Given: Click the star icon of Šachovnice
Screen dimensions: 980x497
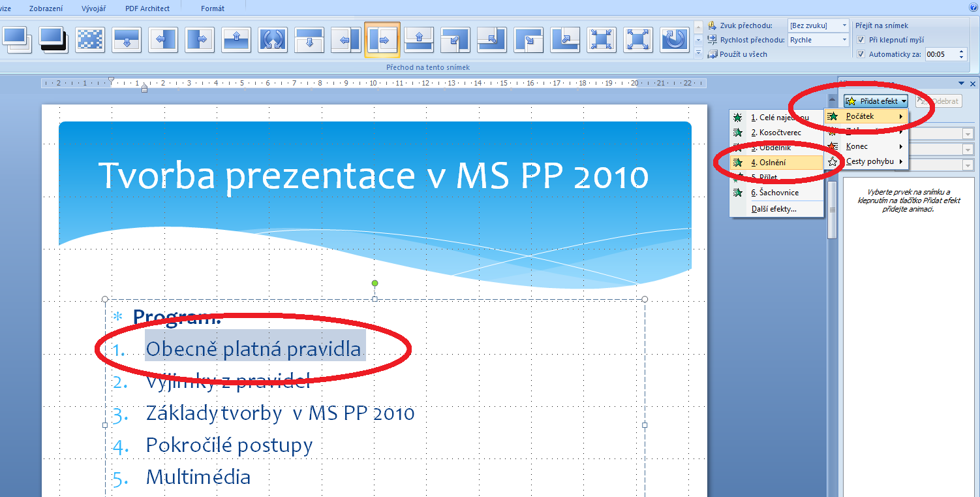Looking at the screenshot, I should point(738,193).
